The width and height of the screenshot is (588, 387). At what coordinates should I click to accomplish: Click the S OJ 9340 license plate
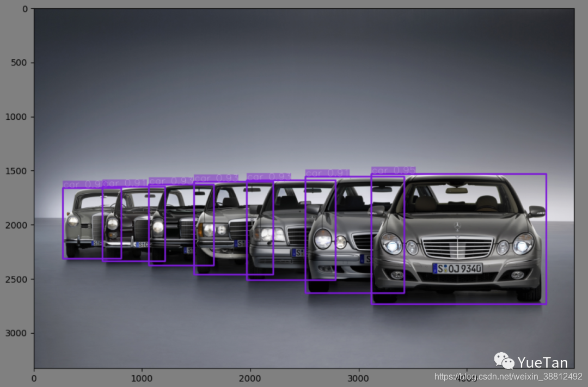click(457, 268)
